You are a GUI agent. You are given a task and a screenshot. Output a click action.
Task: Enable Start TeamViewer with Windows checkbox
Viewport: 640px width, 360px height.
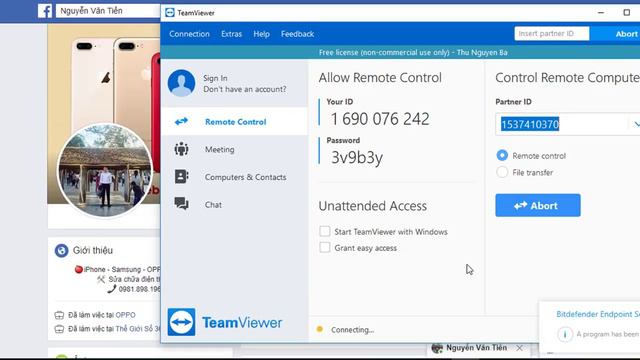[324, 231]
